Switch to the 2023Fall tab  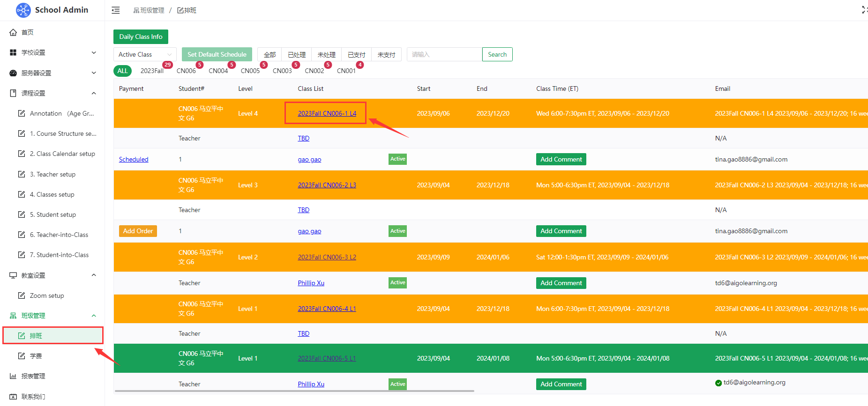tap(152, 71)
